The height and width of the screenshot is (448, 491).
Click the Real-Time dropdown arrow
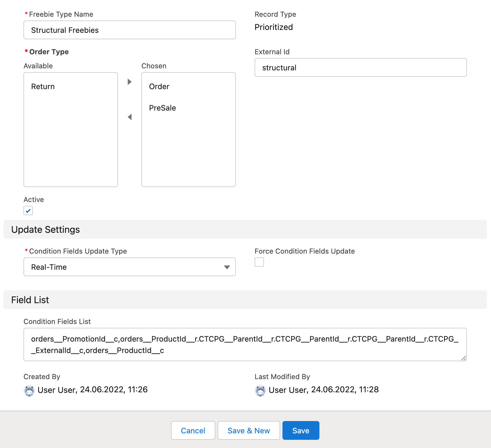pos(227,267)
